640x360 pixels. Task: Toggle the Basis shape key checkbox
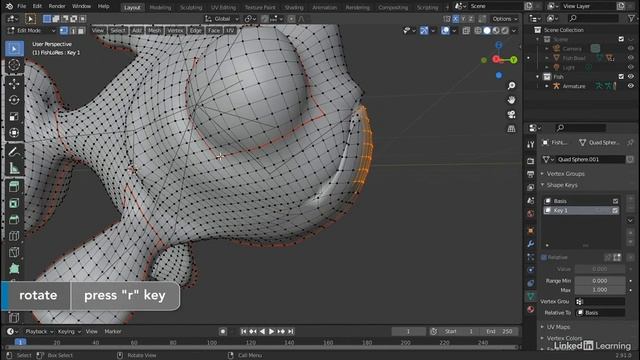[x=615, y=201]
